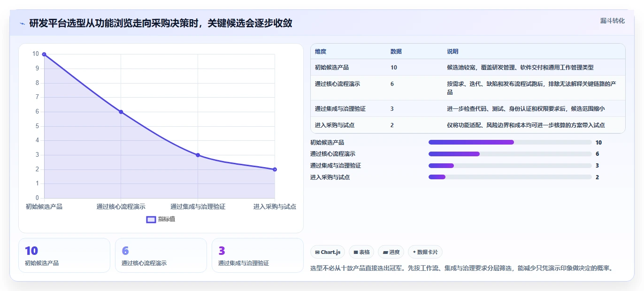
Task: Click the page title 研发平台选型 heading
Action: pyautogui.click(x=161, y=23)
